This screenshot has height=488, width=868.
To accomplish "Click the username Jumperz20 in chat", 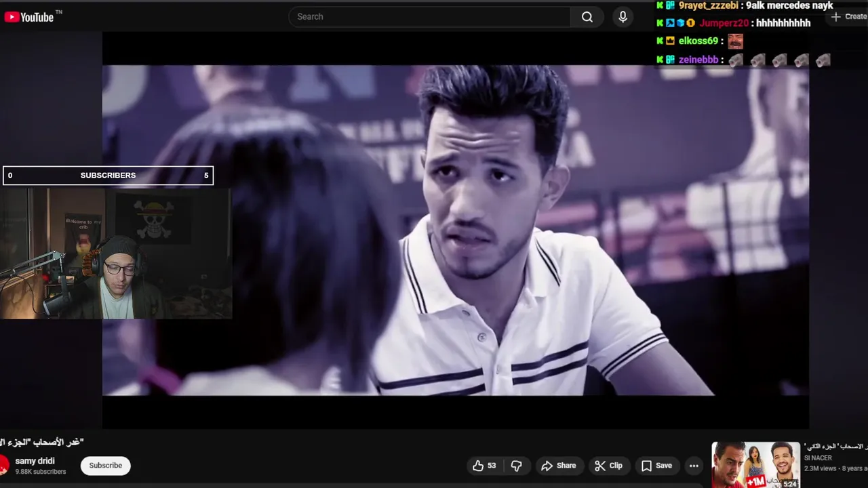I will [724, 23].
